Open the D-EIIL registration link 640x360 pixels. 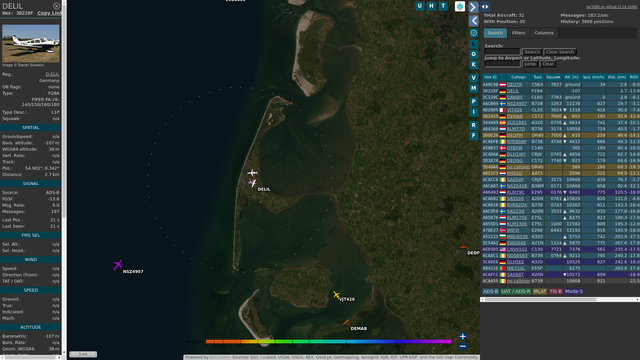pyautogui.click(x=52, y=74)
